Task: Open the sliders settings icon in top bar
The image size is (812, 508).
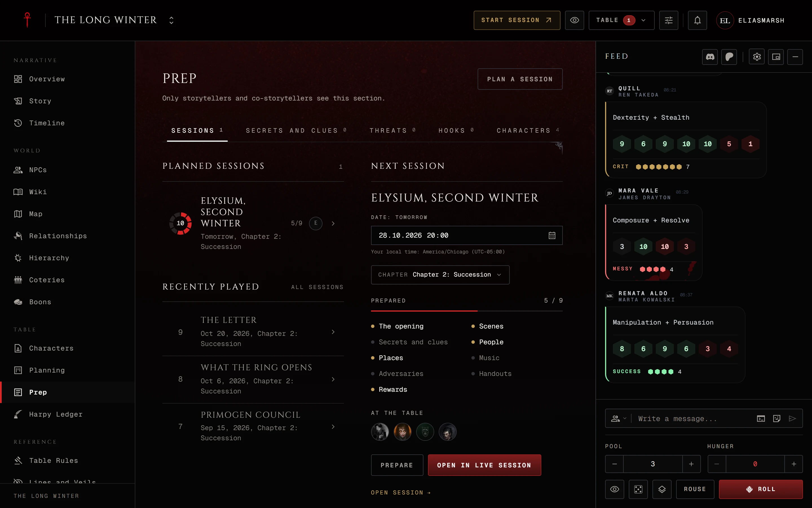Action: click(x=668, y=20)
